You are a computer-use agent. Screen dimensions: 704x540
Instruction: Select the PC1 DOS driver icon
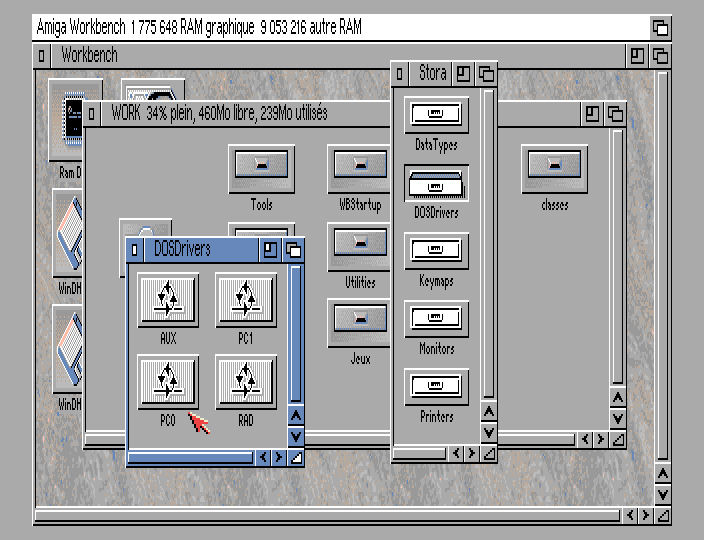(x=246, y=300)
